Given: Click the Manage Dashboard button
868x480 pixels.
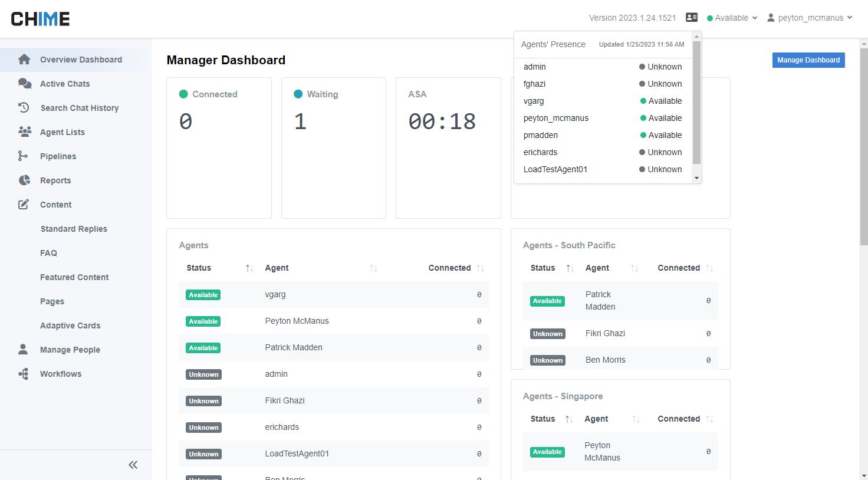Looking at the screenshot, I should [808, 60].
